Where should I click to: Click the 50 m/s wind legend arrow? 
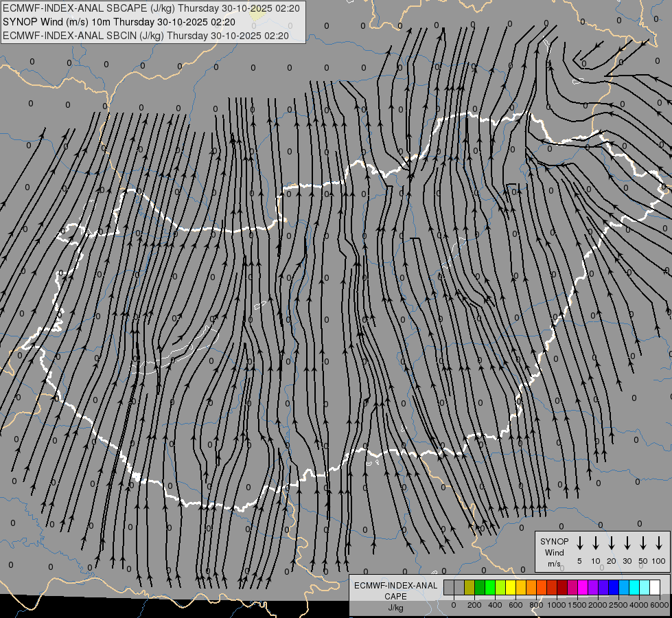[x=643, y=543]
